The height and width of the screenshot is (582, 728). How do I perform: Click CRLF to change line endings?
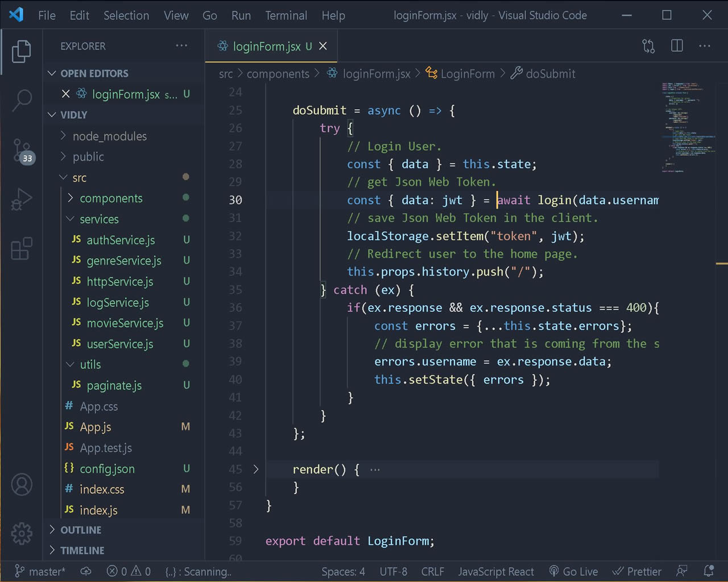point(432,571)
